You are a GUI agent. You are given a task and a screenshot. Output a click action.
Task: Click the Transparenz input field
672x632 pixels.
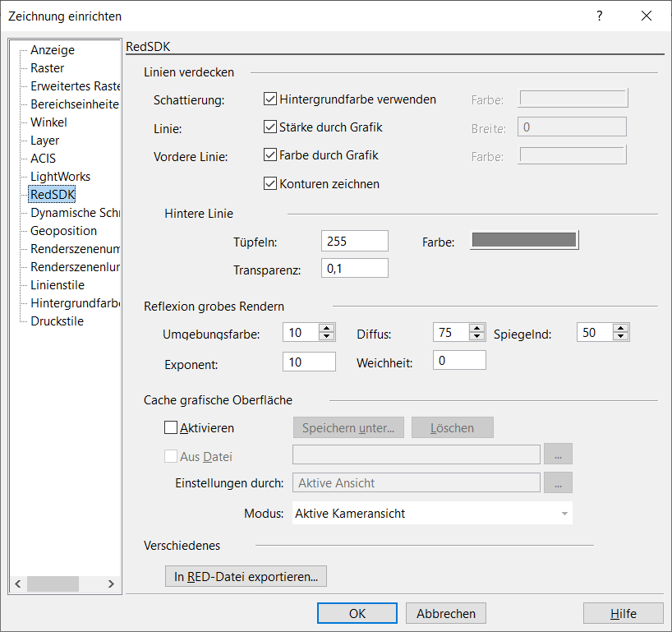pos(355,268)
